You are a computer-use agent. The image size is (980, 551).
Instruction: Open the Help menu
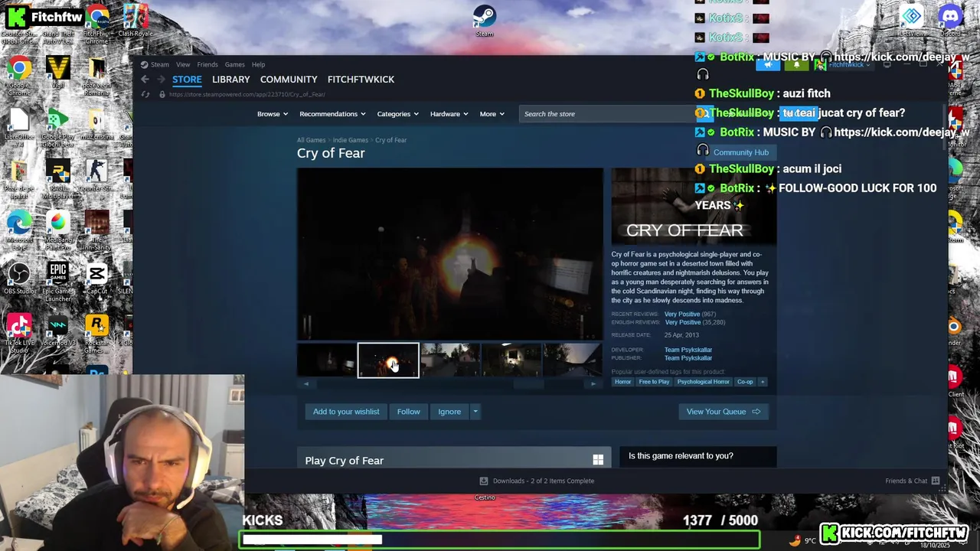[x=258, y=64]
